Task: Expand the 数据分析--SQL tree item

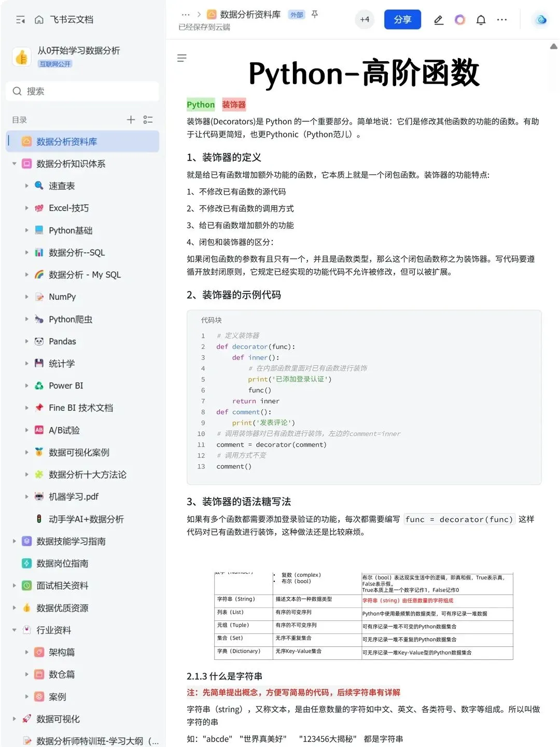Action: tap(26, 253)
